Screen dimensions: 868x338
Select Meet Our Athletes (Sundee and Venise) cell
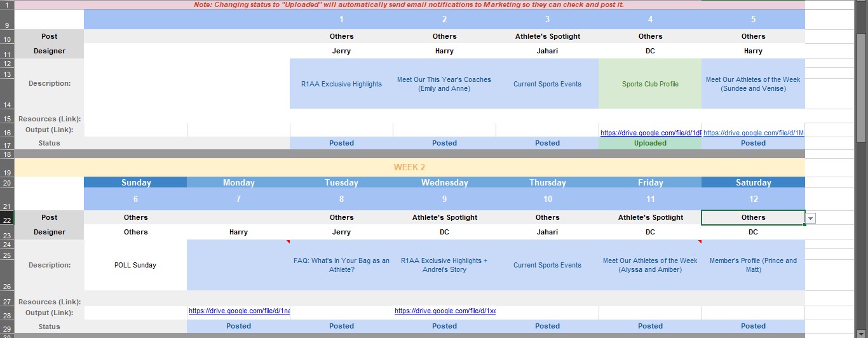tap(754, 84)
